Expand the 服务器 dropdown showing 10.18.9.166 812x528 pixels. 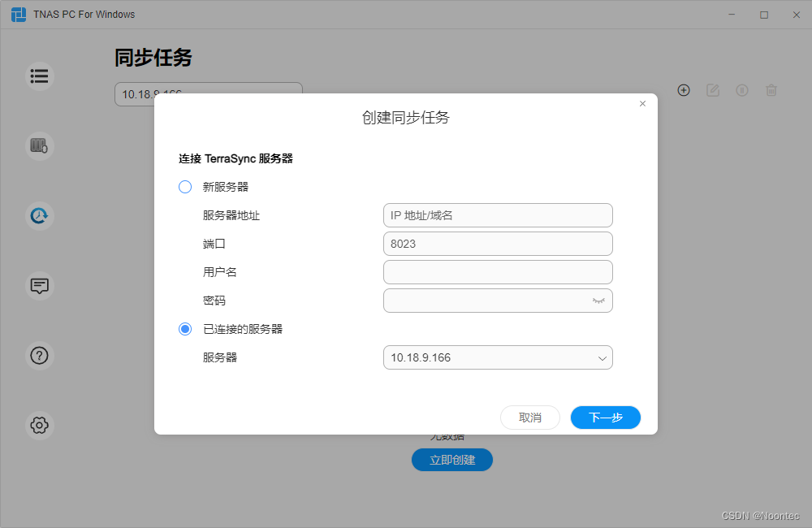498,357
